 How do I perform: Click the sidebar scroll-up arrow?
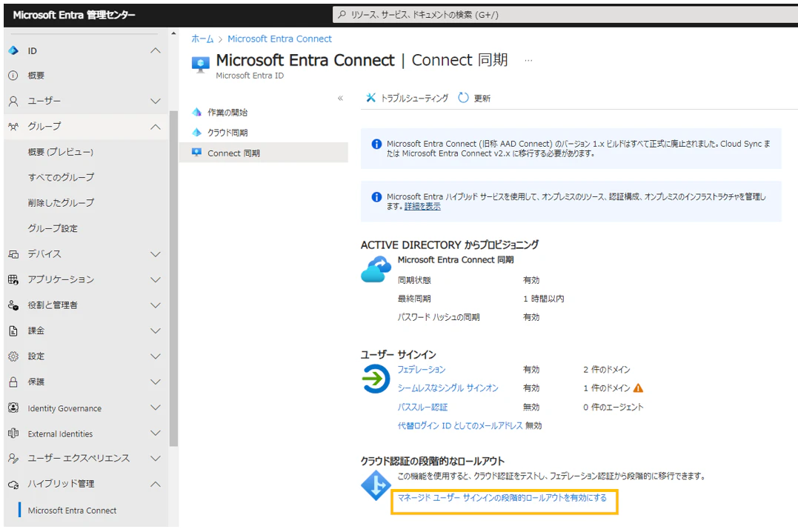click(173, 33)
